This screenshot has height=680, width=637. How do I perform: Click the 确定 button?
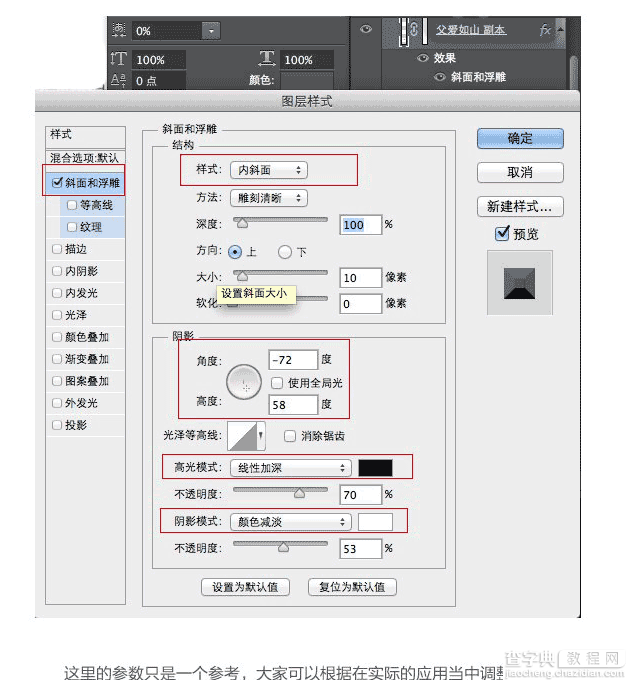520,139
